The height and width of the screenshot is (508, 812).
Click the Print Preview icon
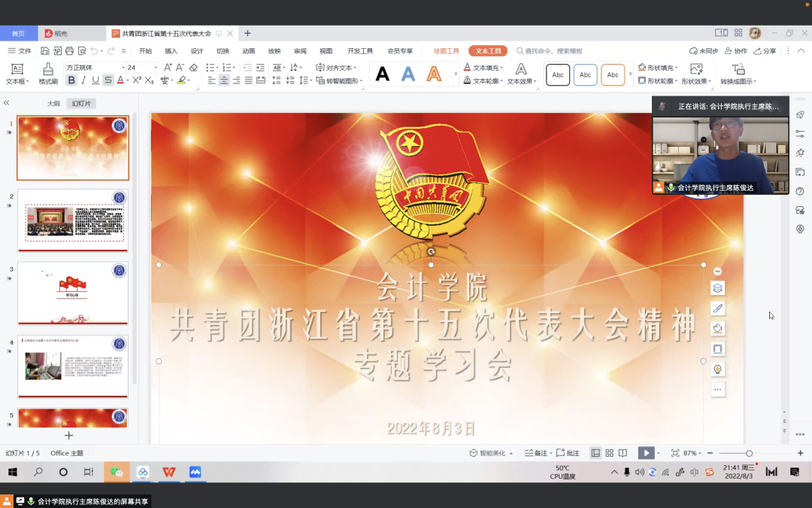(82, 51)
